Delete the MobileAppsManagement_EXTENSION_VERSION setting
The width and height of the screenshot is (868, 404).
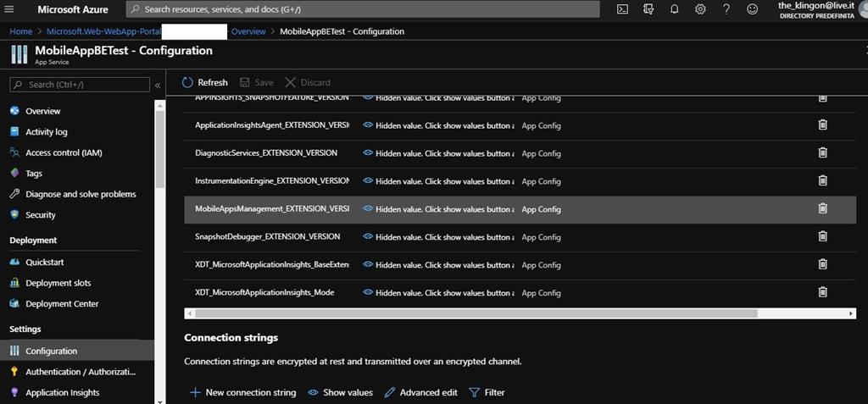[822, 208]
